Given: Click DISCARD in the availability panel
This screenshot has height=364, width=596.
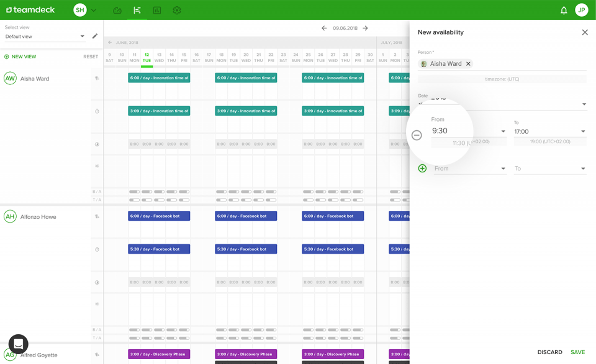Looking at the screenshot, I should coord(549,352).
